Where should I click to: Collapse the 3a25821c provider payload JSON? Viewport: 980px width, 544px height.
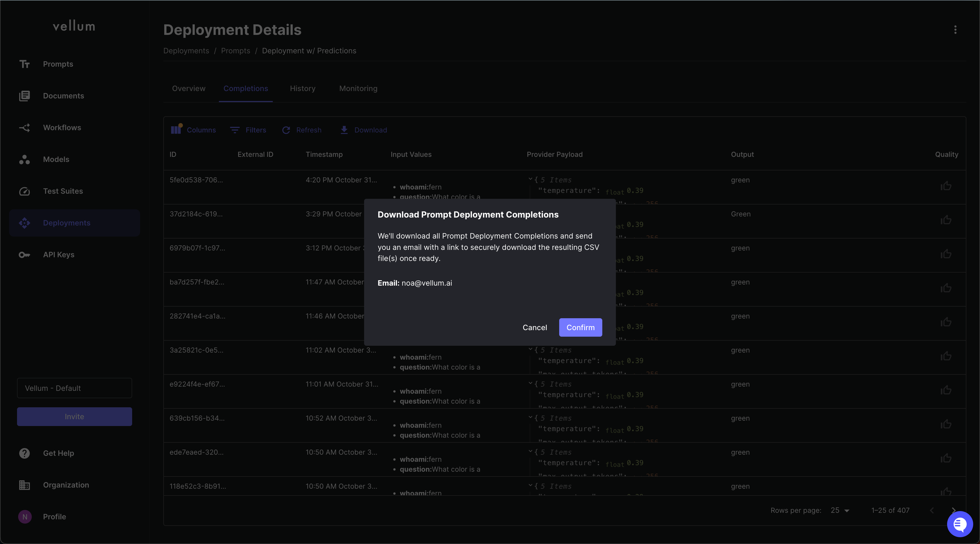click(x=530, y=349)
